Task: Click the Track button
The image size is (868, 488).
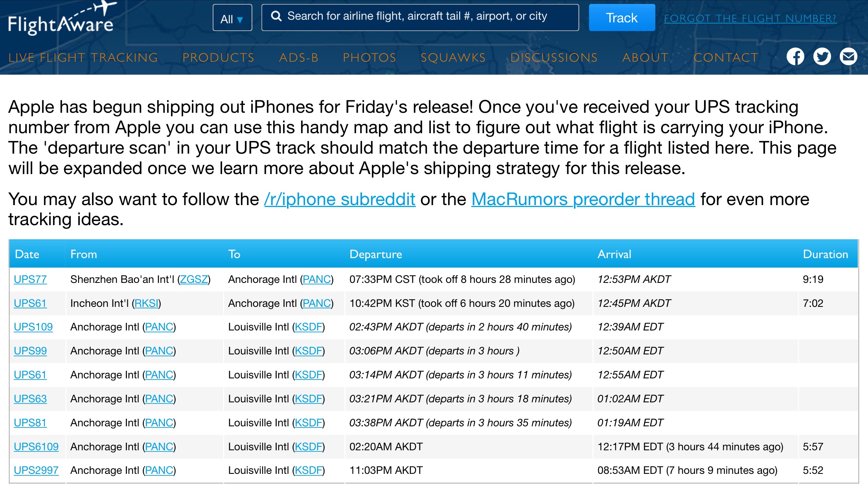Action: pos(622,18)
